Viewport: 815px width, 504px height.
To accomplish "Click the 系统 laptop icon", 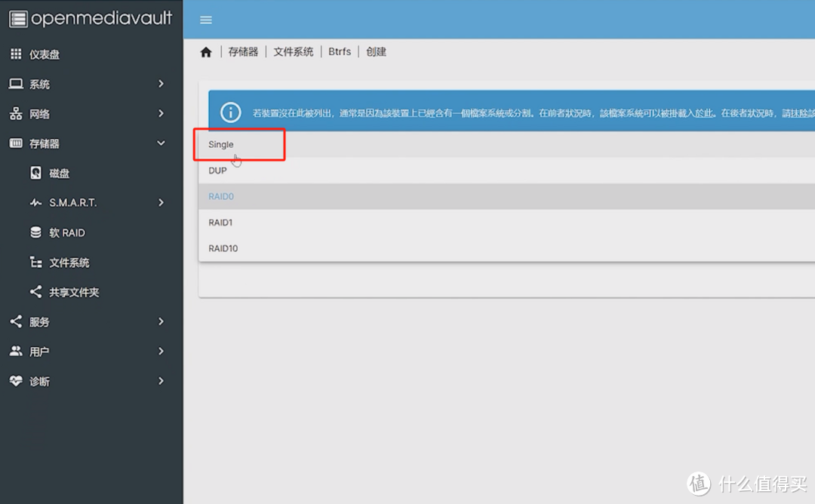I will (16, 84).
